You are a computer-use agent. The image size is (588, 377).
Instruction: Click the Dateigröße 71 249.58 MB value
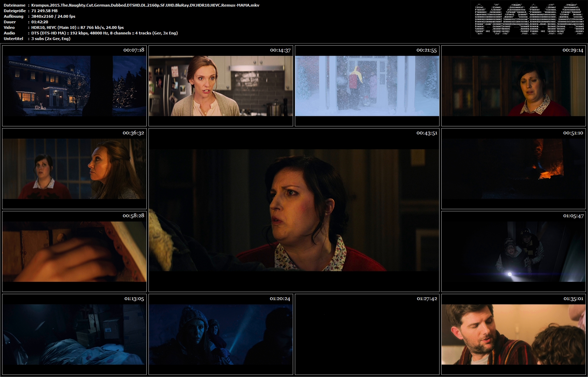pyautogui.click(x=45, y=11)
